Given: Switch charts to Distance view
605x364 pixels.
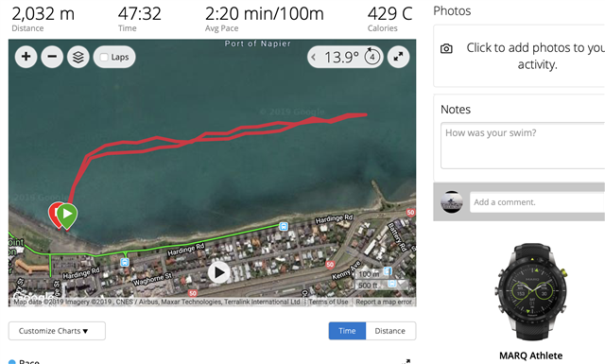Looking at the screenshot, I should pyautogui.click(x=390, y=331).
